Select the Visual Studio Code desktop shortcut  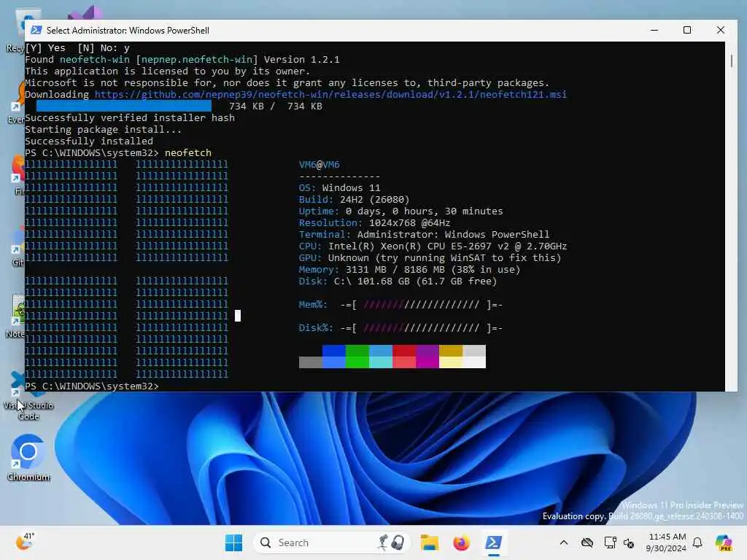tap(28, 396)
